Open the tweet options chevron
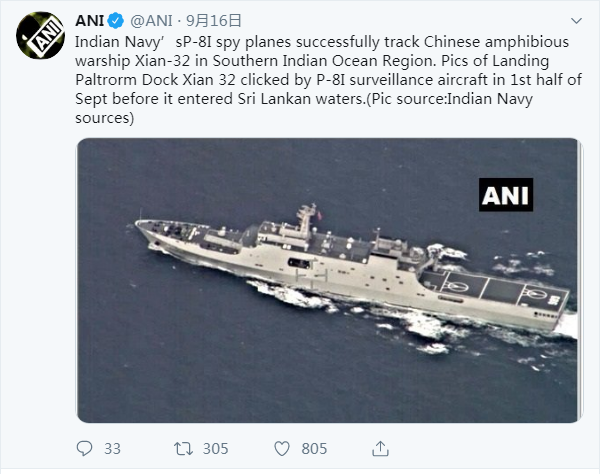 point(577,21)
